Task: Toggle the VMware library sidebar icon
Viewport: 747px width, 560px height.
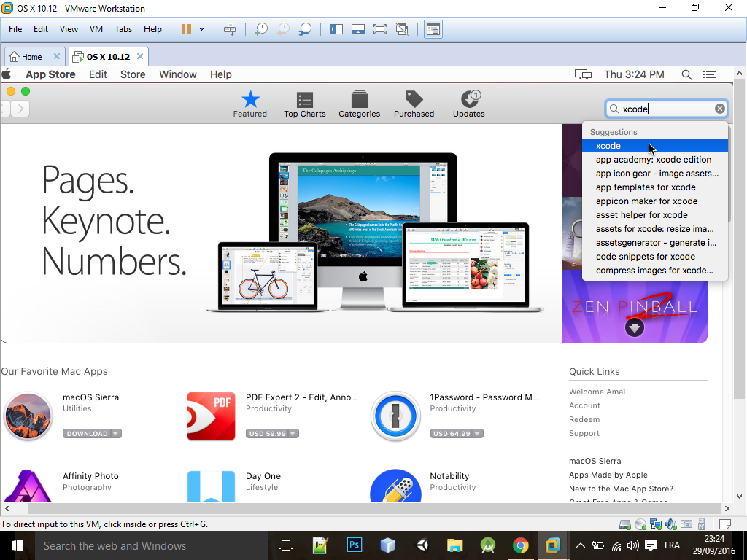Action: pos(336,29)
